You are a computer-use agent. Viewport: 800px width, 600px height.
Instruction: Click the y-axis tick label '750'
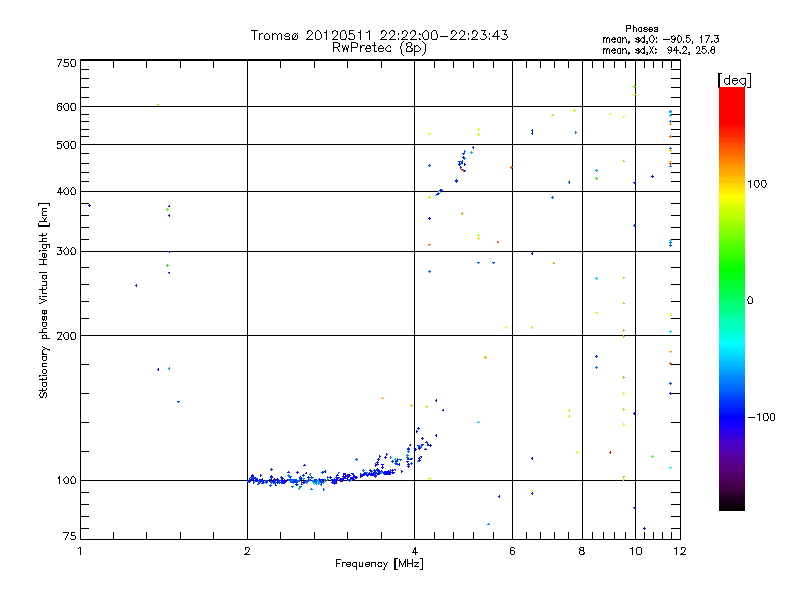coord(66,63)
